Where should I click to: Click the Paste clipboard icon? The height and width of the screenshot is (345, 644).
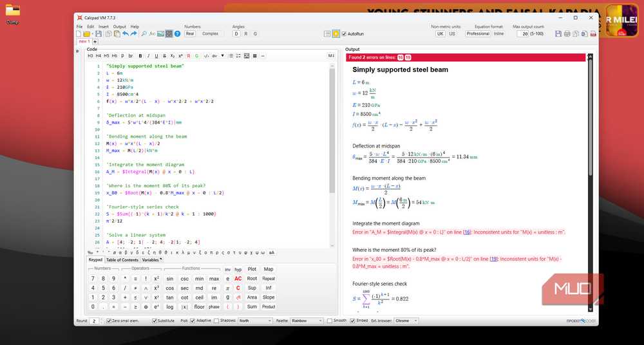click(x=117, y=33)
